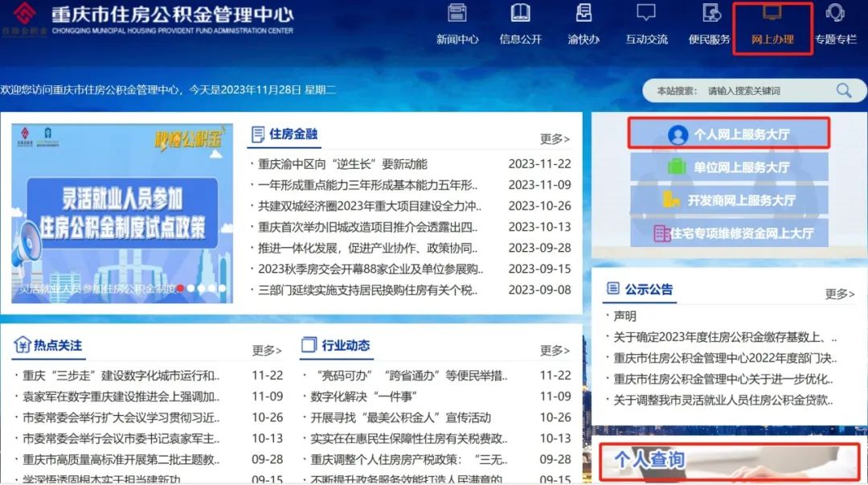Open the 专题专栏 headset icon
868x485 pixels.
click(x=835, y=14)
